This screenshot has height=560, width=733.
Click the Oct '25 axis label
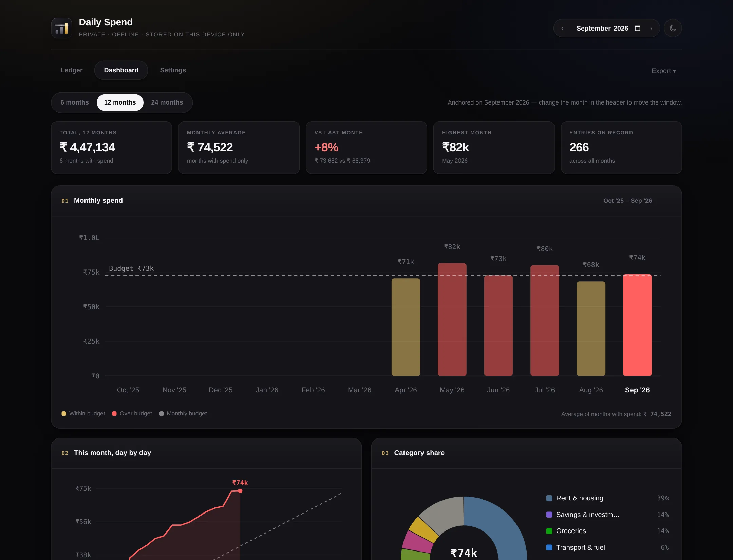pyautogui.click(x=128, y=390)
